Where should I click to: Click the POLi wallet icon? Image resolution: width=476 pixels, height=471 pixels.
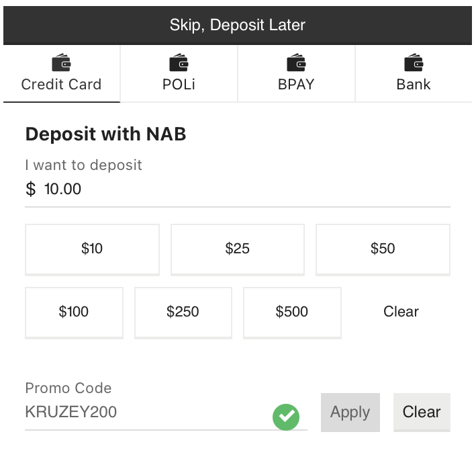[179, 62]
